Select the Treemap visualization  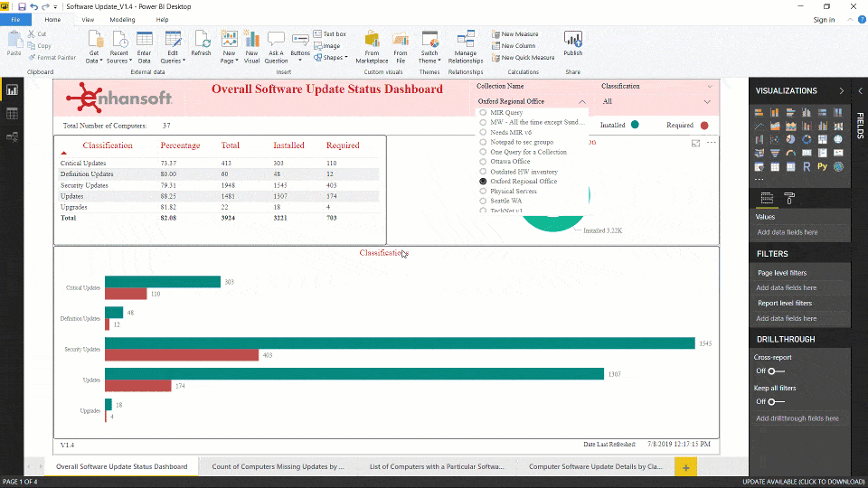pyautogui.click(x=823, y=139)
